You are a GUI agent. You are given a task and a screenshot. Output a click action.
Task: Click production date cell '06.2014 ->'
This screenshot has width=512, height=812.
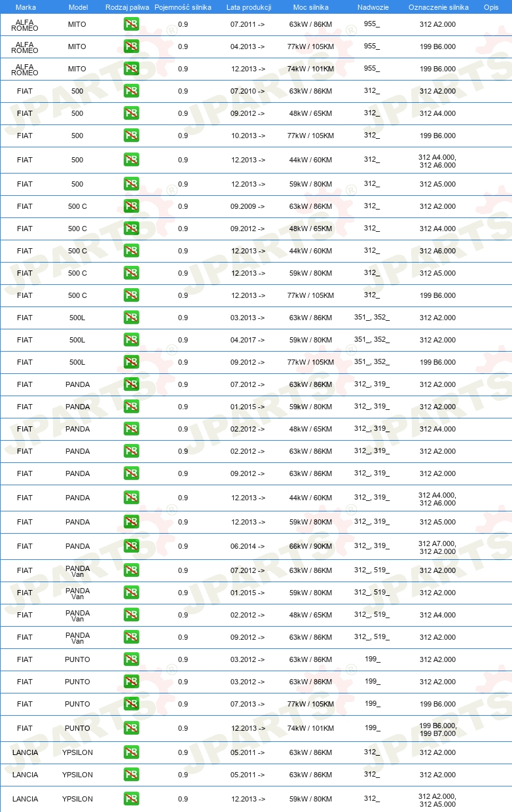tap(247, 546)
